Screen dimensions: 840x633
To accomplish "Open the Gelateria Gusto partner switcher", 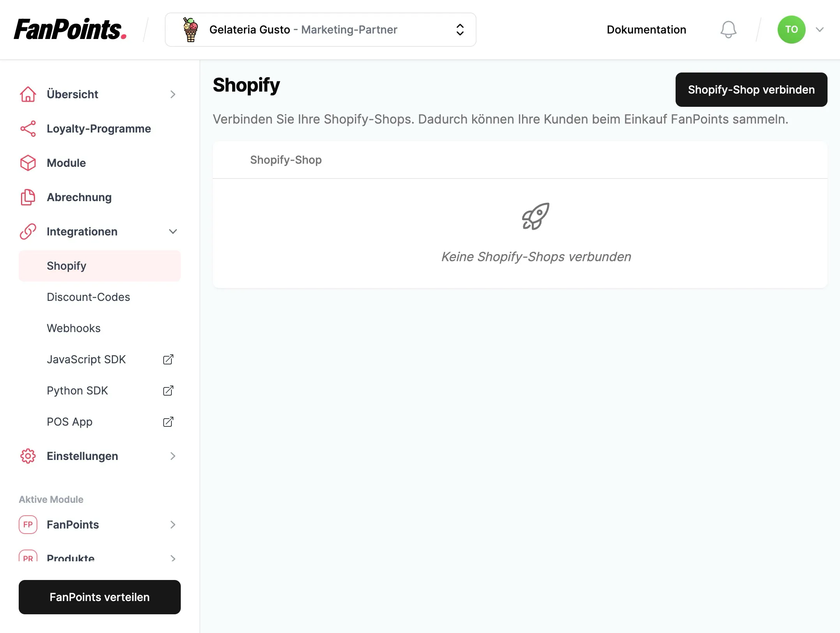I will 320,30.
